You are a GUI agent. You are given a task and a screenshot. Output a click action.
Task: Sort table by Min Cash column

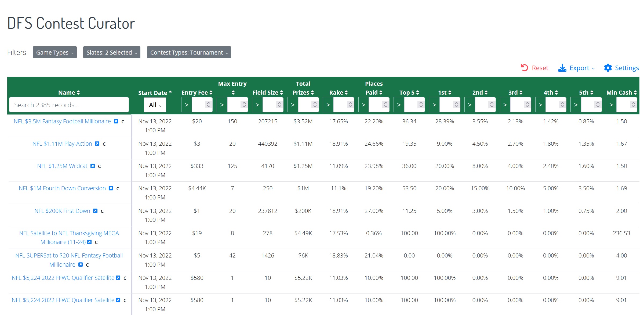coord(621,92)
